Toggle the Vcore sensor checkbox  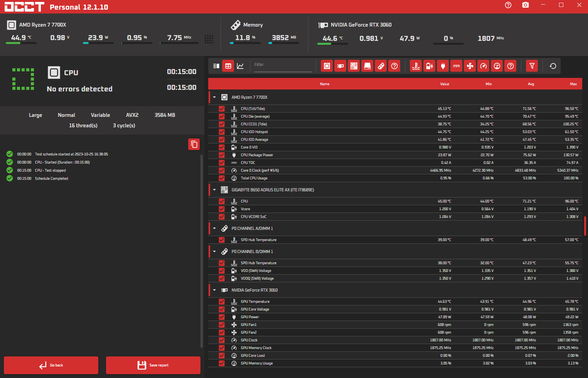(222, 209)
